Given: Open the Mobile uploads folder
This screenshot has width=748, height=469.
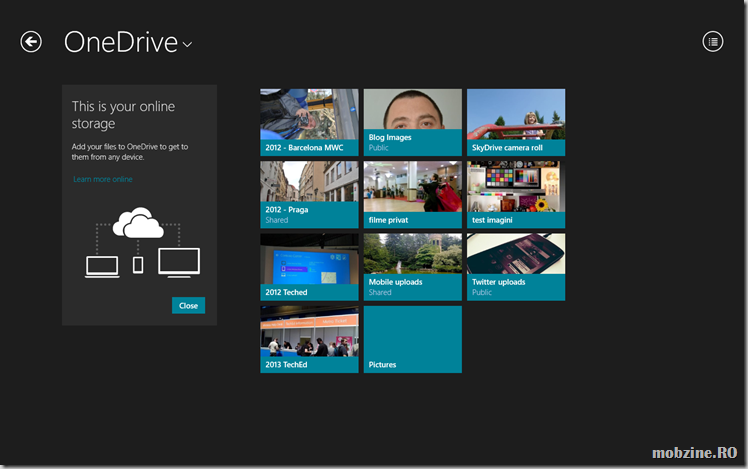Looking at the screenshot, I should (413, 267).
